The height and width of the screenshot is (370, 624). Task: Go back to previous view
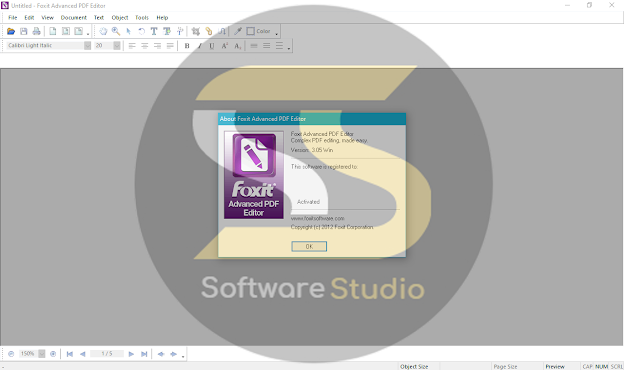click(x=161, y=354)
